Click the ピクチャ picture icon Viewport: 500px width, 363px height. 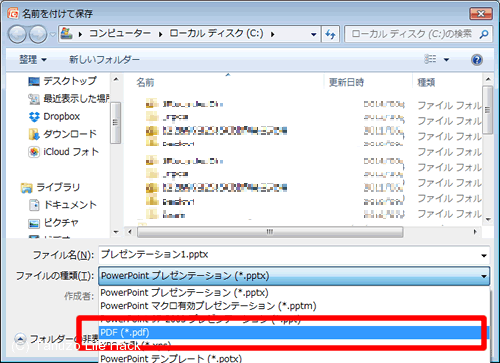(34, 223)
